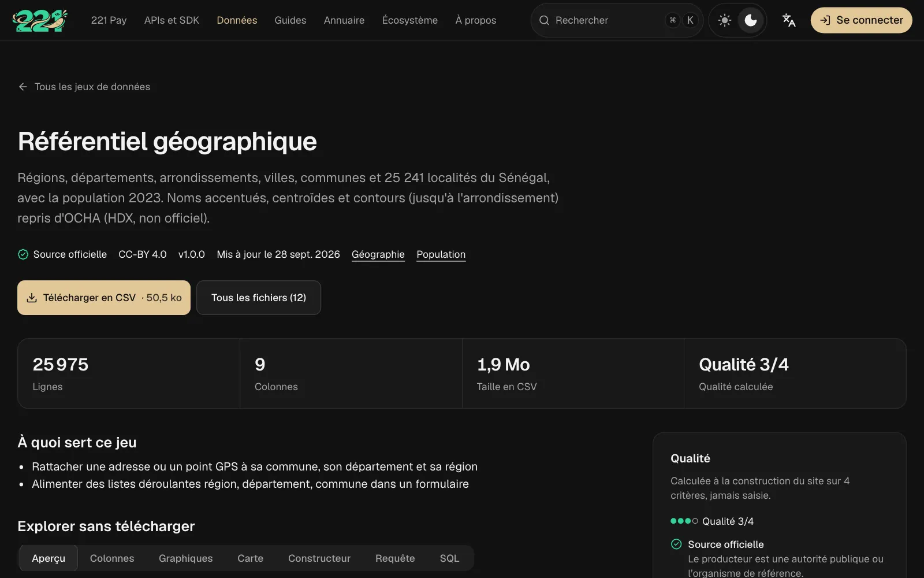This screenshot has height=578, width=924.
Task: Select the Colonnes tab
Action: pyautogui.click(x=112, y=558)
